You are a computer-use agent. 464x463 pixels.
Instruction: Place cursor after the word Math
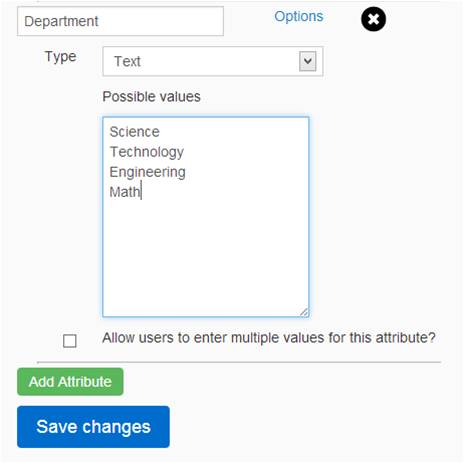141,192
